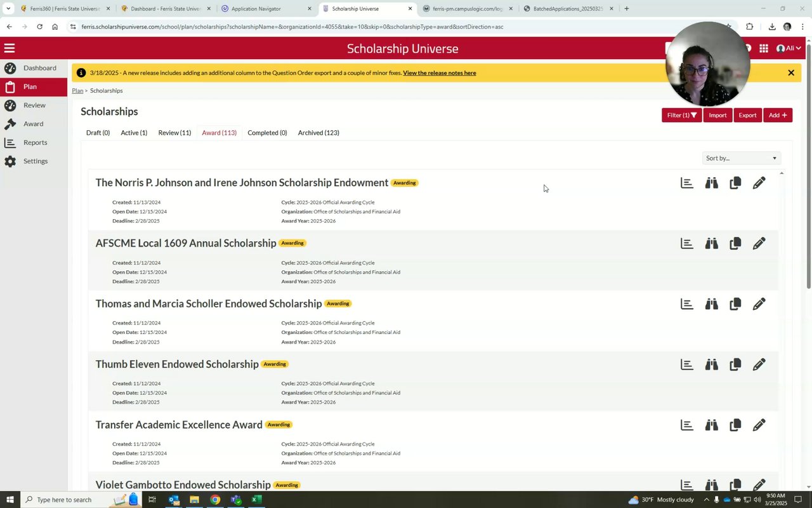Edit Thomas and Marcia Scholler Endowed Scholarship
The height and width of the screenshot is (508, 812).
759,304
